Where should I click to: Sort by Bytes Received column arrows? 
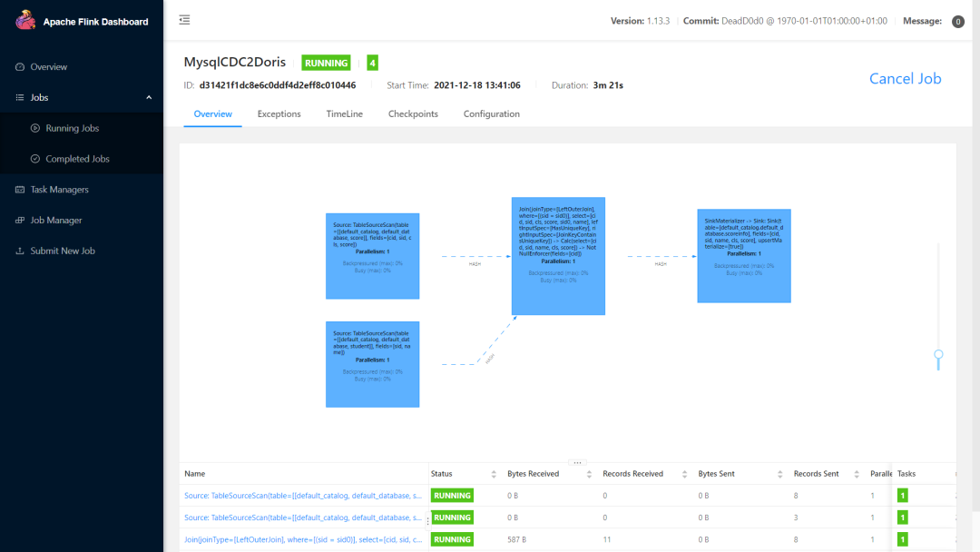point(589,475)
